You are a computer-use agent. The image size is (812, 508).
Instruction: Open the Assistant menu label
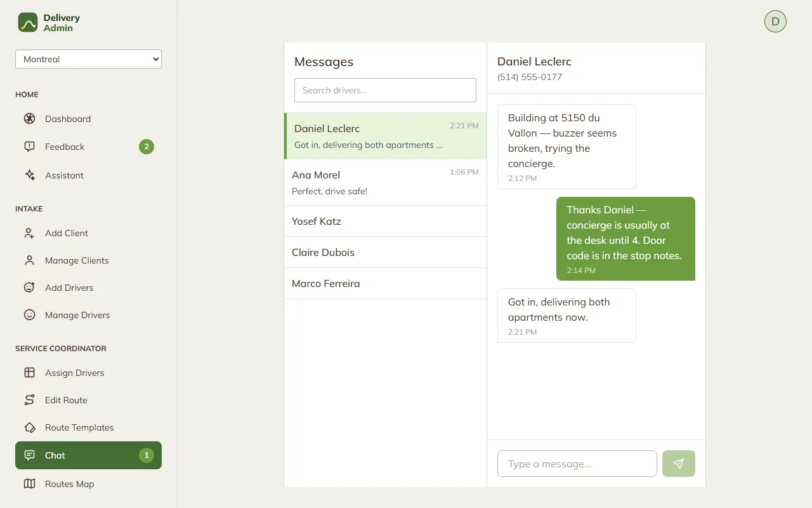64,175
